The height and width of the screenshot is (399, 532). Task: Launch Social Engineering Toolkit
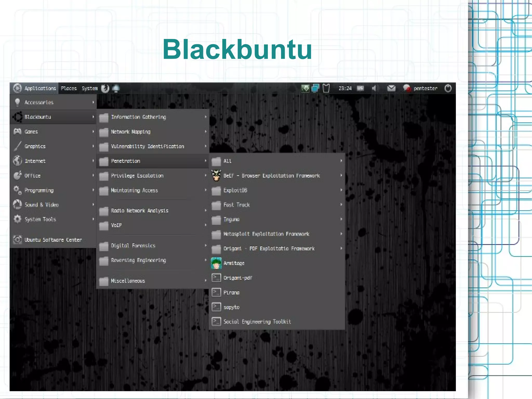[277, 322]
